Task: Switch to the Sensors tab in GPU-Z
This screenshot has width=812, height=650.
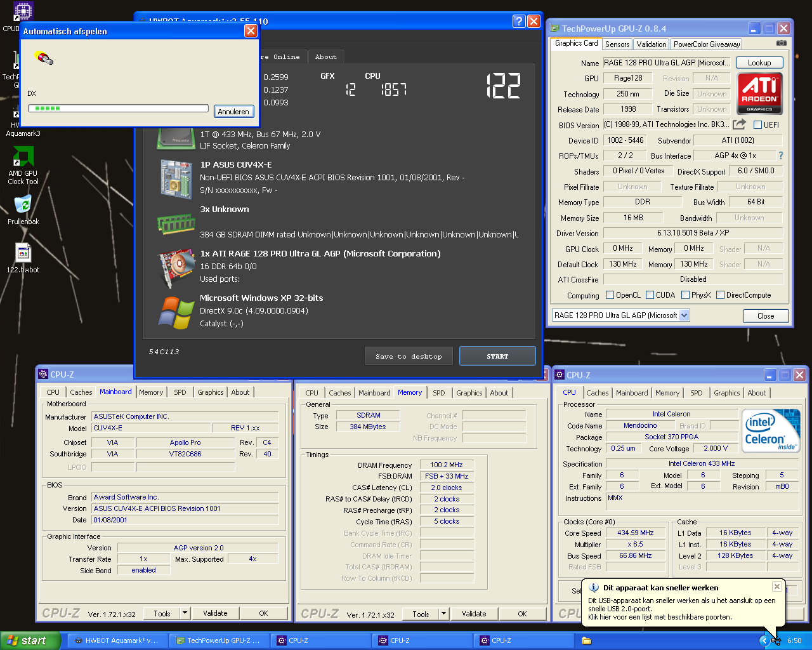Action: (617, 44)
